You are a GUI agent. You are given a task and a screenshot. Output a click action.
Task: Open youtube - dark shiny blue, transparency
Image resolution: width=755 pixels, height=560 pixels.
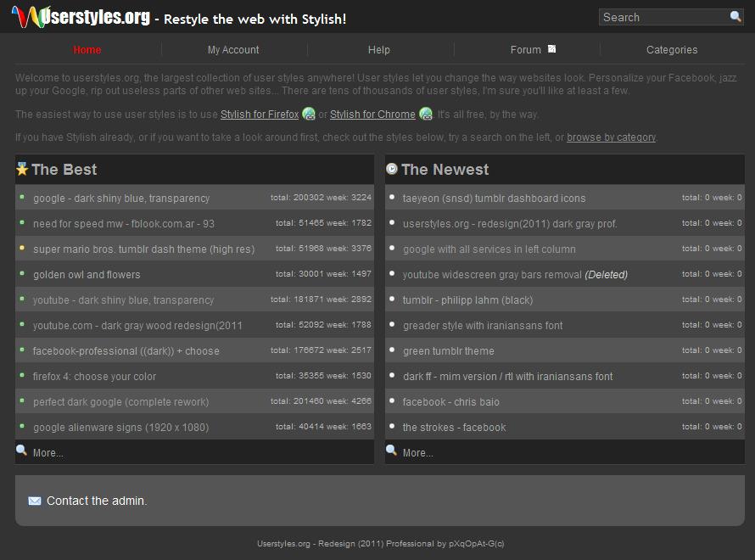(x=123, y=300)
